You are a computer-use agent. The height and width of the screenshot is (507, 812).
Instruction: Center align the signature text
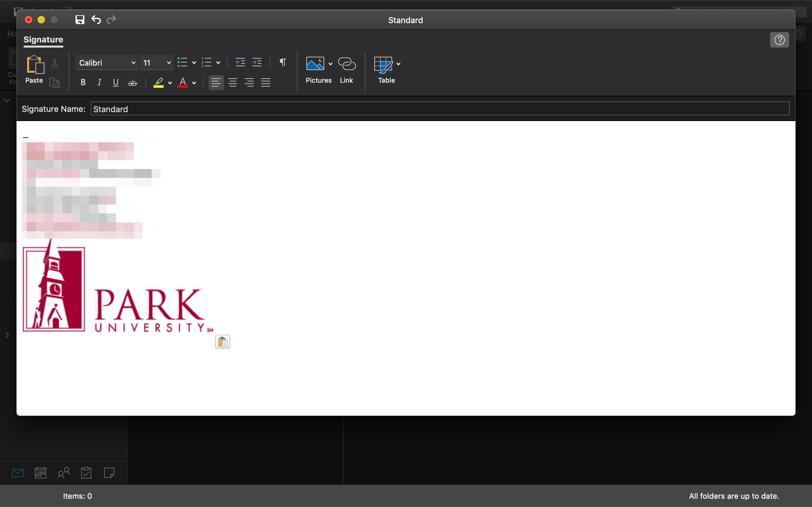[x=232, y=82]
